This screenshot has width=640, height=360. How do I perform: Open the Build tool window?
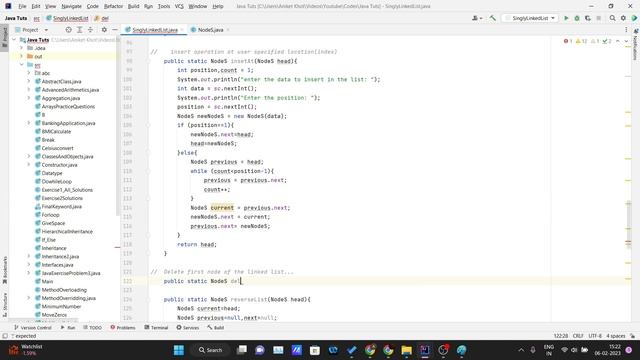[215, 327]
